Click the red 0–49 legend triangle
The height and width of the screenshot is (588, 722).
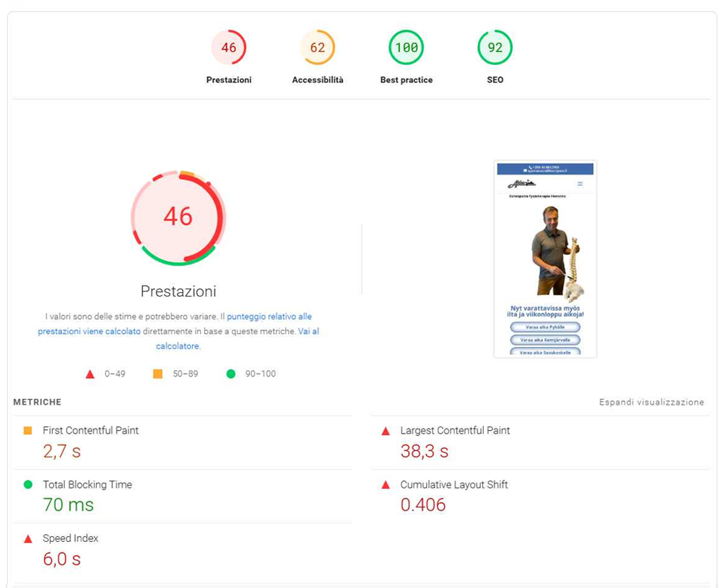tap(90, 374)
